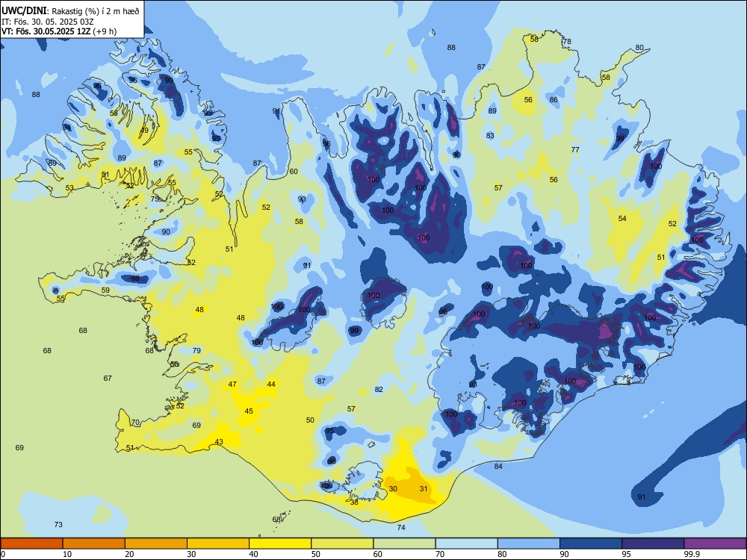Click the map value '77'
Screen dimensions: 747x560
575,149
